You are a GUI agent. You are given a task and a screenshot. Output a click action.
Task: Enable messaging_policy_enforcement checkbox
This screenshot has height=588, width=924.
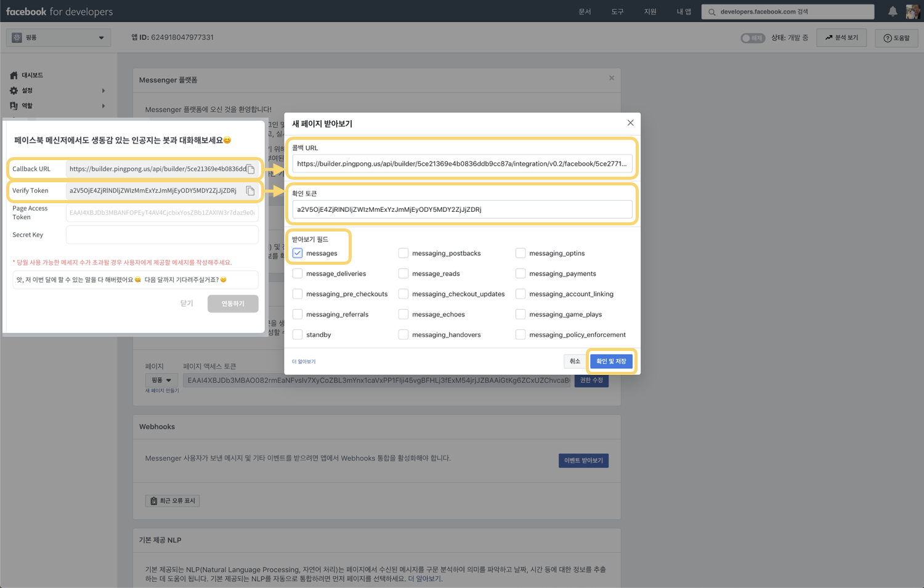[521, 334]
